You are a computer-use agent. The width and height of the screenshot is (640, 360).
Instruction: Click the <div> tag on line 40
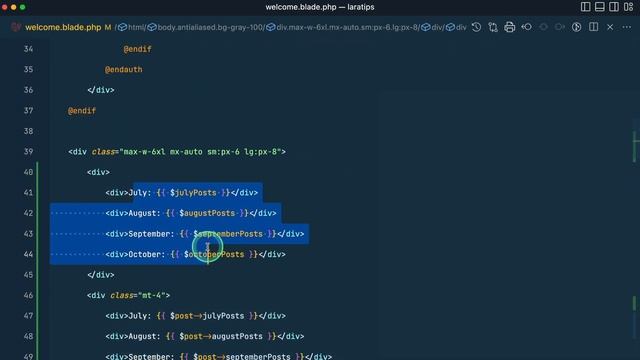pos(98,172)
